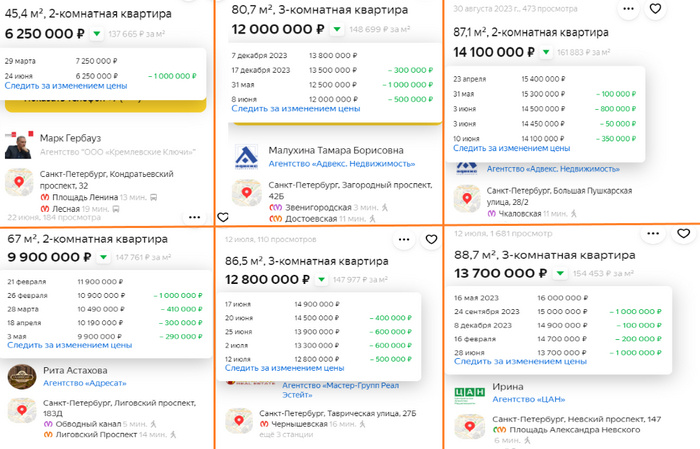This screenshot has height=449, width=700.
Task: Toggle price drop arrow next to 12 000 000 ₽
Action: pos(337,29)
